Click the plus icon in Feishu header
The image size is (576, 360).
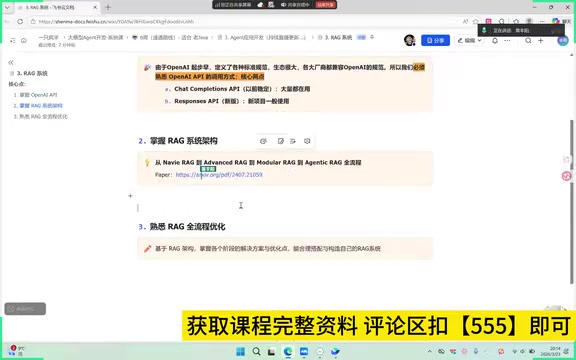pyautogui.click(x=540, y=40)
